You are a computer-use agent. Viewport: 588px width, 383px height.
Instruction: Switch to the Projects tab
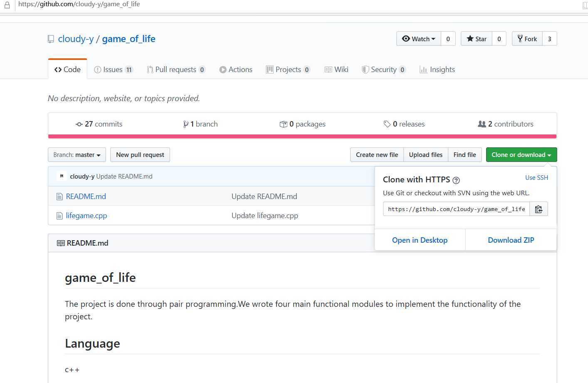[x=288, y=70]
